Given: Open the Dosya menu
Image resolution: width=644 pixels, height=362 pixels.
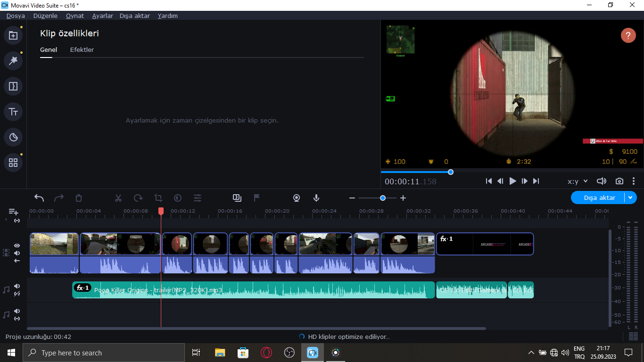Looking at the screenshot, I should 16,16.
